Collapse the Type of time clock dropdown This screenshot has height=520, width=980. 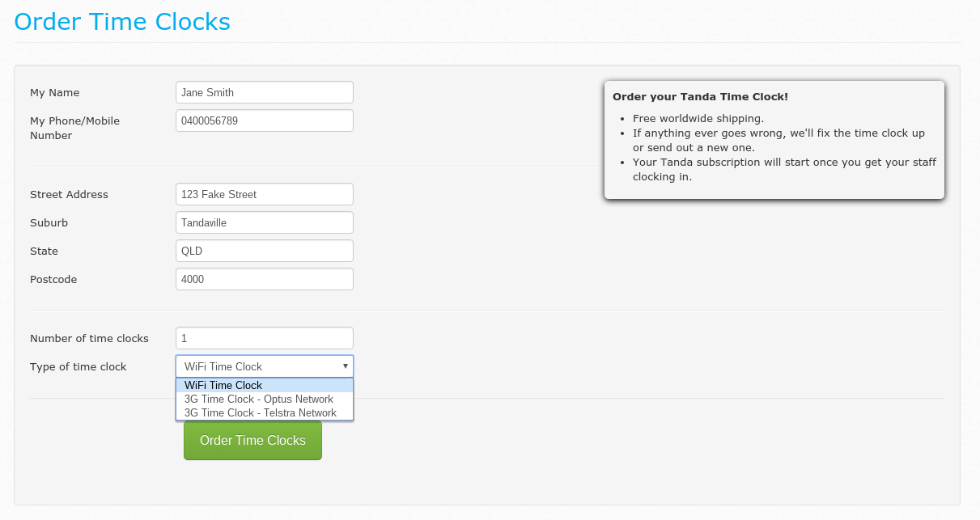coord(265,366)
